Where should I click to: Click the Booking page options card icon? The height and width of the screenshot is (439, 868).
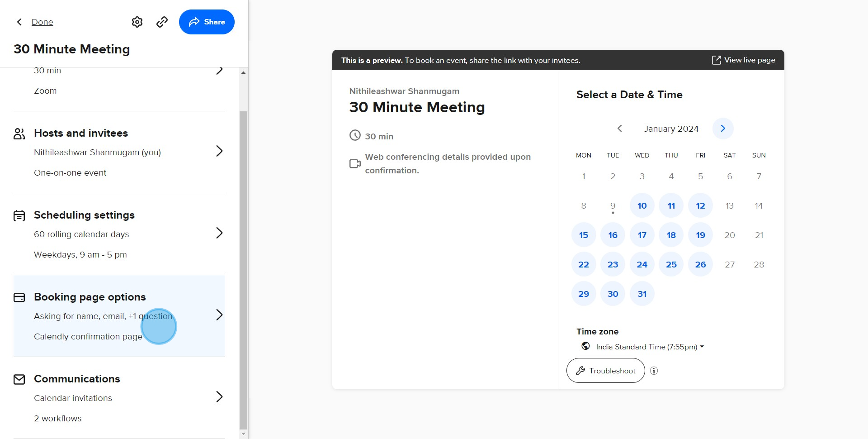tap(19, 297)
